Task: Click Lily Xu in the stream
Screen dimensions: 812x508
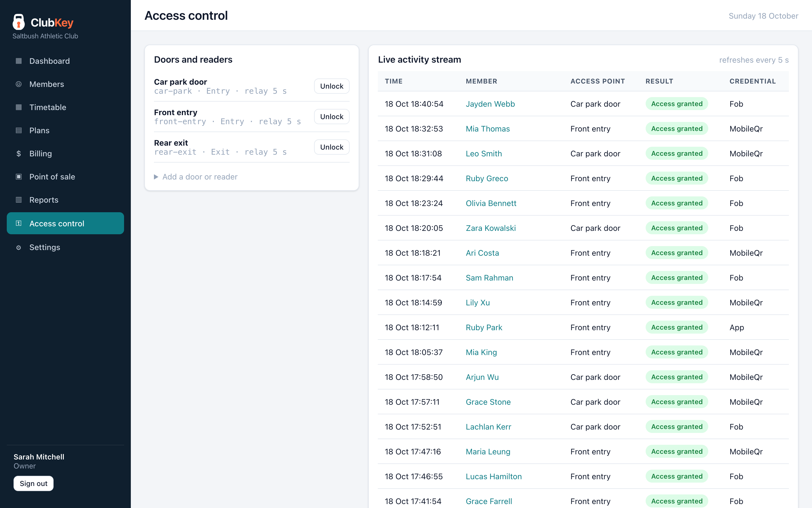Action: 478,303
